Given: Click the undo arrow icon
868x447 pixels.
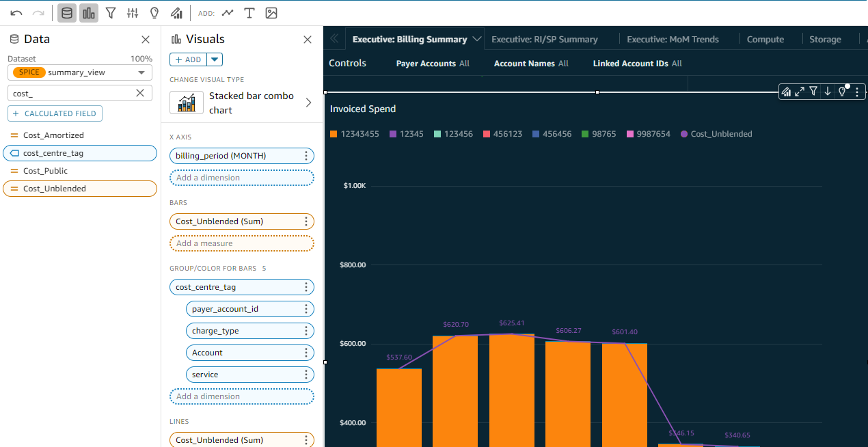Looking at the screenshot, I should 15,12.
